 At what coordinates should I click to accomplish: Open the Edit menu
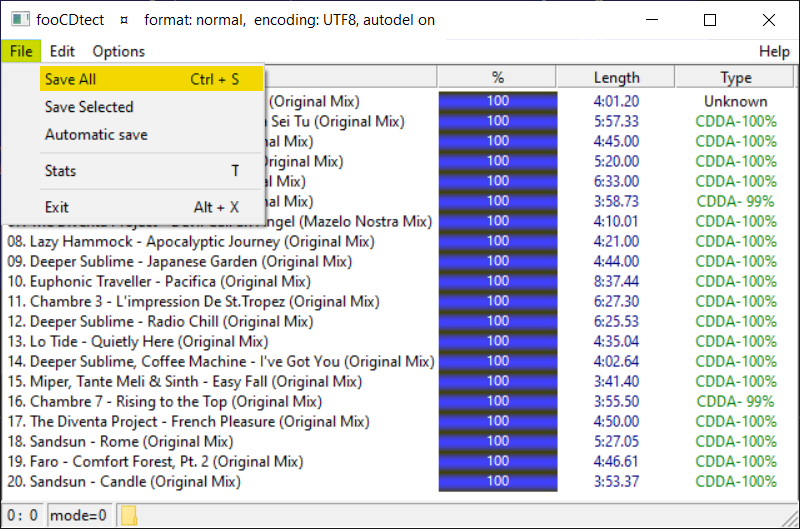coord(62,51)
